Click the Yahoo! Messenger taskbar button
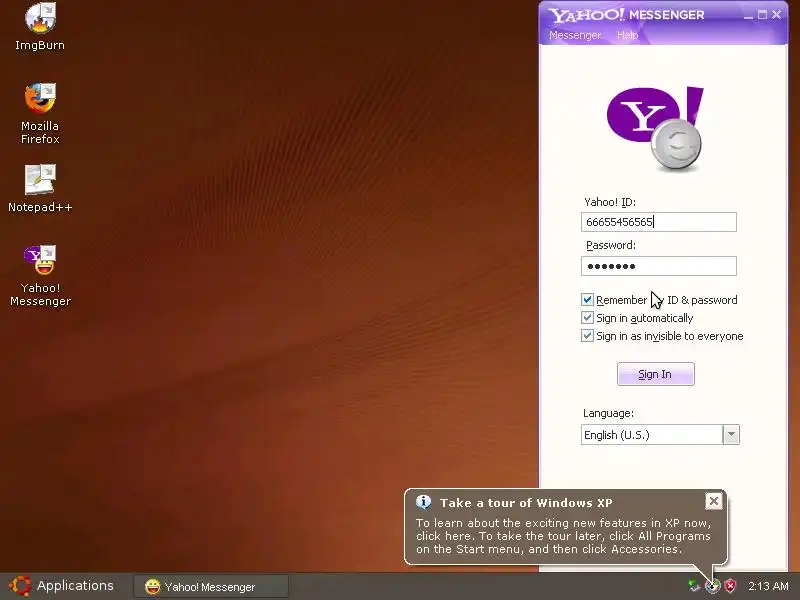Screen dimensions: 800x600 coord(211,587)
